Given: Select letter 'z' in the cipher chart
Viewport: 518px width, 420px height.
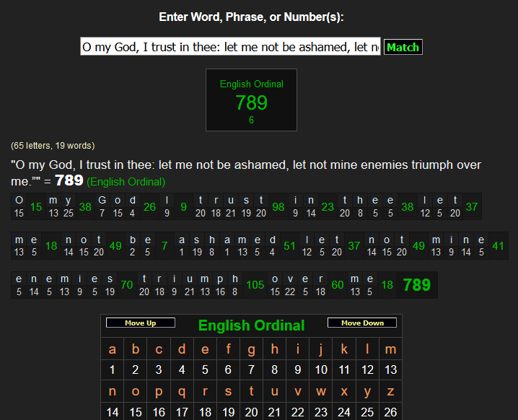Looking at the screenshot, I should point(390,392).
